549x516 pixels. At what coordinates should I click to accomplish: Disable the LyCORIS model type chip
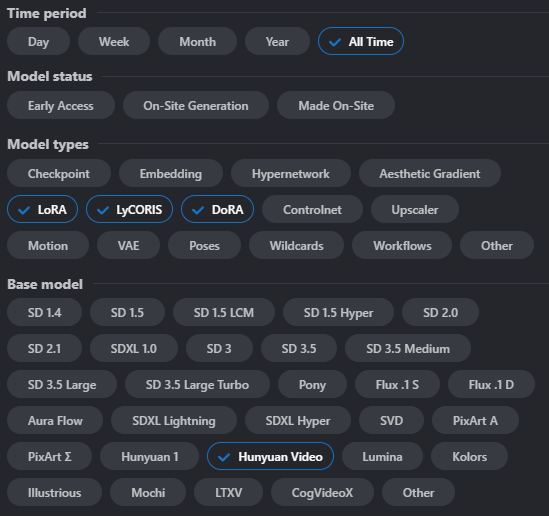(x=130, y=209)
